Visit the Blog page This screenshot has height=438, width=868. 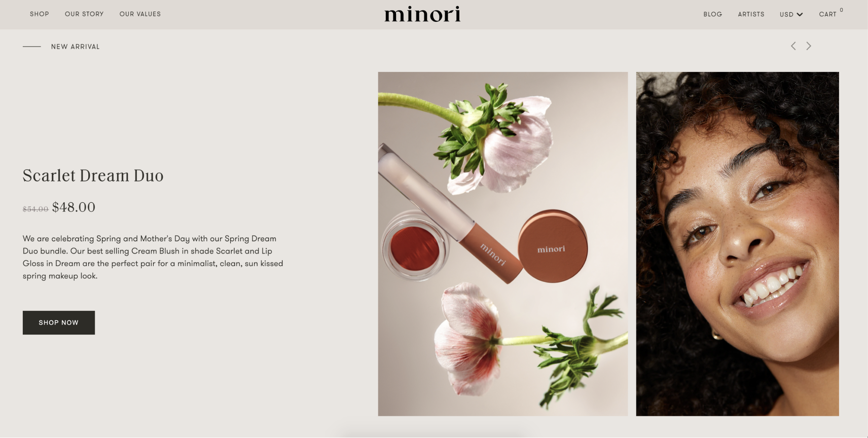pos(712,14)
